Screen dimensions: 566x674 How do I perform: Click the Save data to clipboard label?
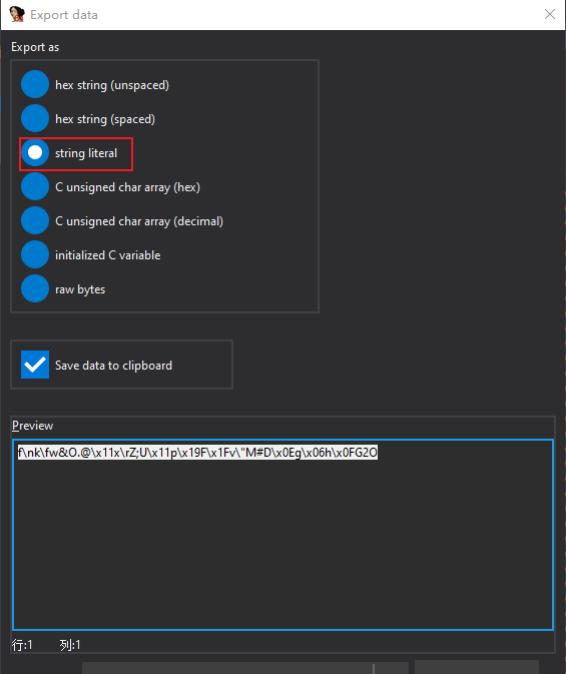(113, 365)
